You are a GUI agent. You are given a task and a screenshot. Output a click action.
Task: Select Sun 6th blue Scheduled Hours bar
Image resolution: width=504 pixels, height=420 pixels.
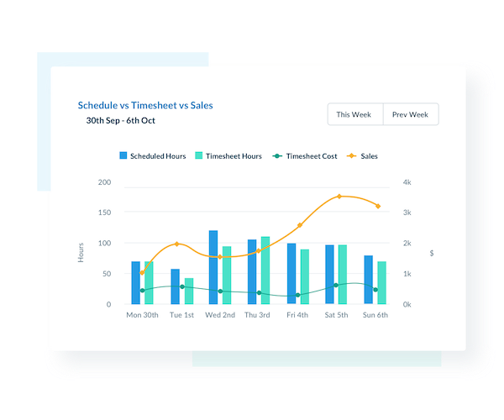coord(369,280)
